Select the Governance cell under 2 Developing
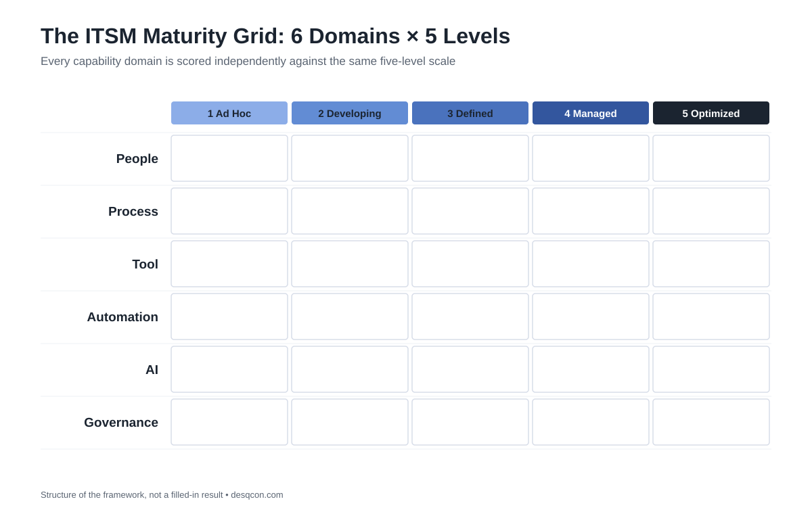 tap(350, 422)
